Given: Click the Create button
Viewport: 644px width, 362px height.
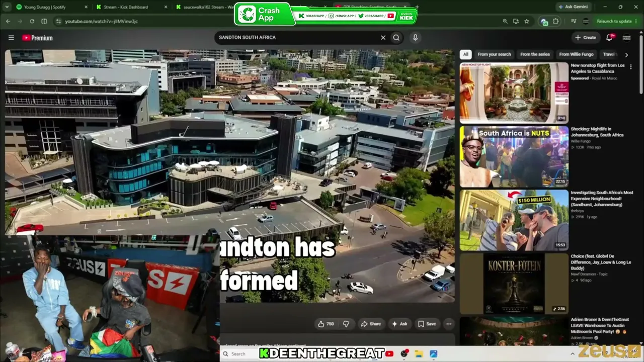Looking at the screenshot, I should tap(586, 37).
